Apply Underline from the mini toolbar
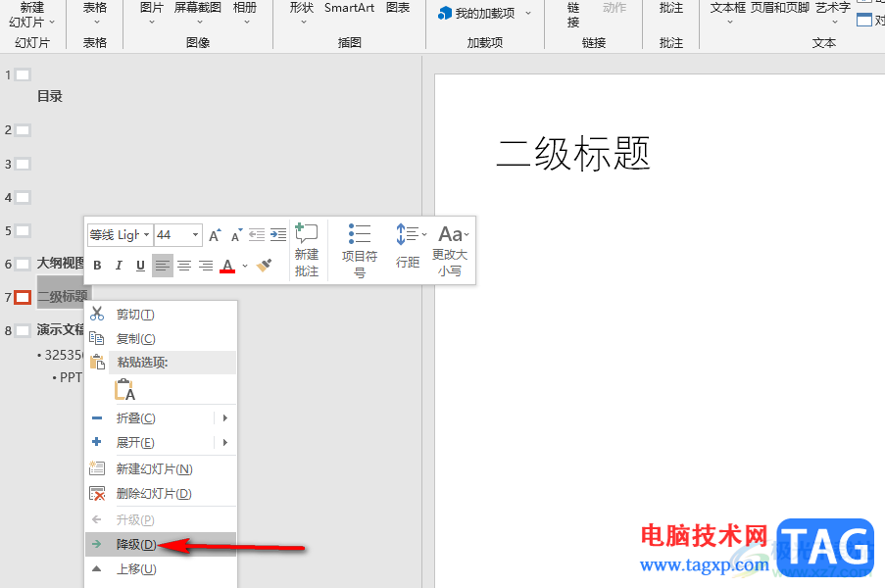This screenshot has width=885, height=588. tap(140, 266)
